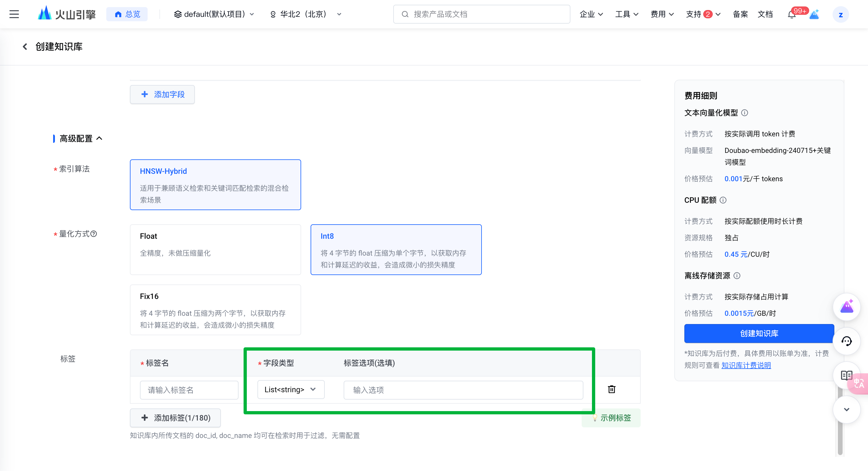The height and width of the screenshot is (471, 868).
Task: Focus the 搜索产品或文档 search box
Action: (482, 14)
